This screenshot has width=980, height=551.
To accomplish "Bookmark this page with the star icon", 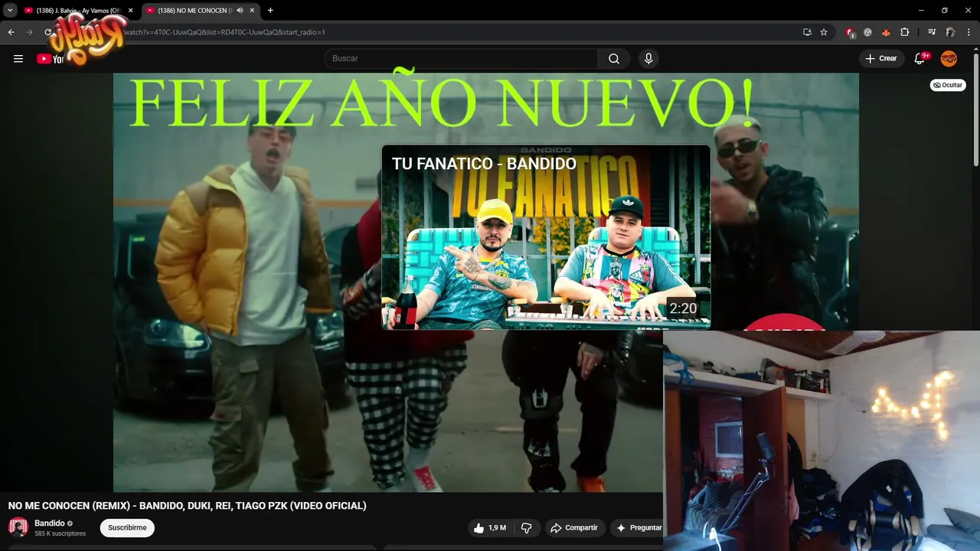I will [824, 32].
